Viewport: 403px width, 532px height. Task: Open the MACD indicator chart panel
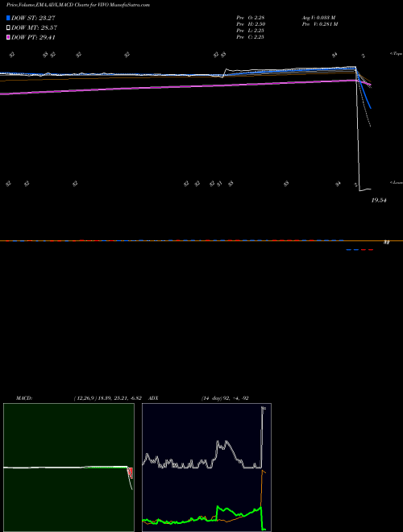(x=69, y=468)
